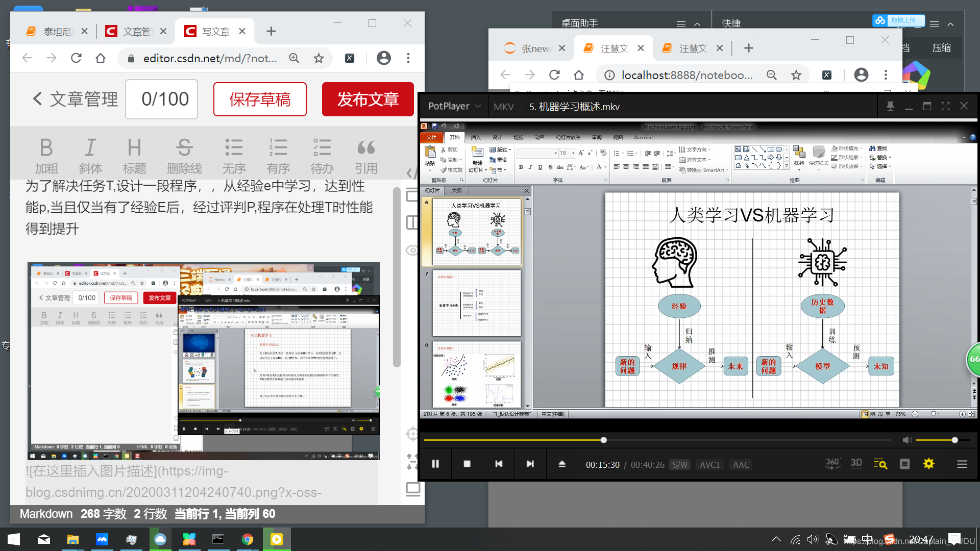This screenshot has width=980, height=551.
Task: Toggle PotPlayer always-on-top pin
Action: (x=890, y=106)
